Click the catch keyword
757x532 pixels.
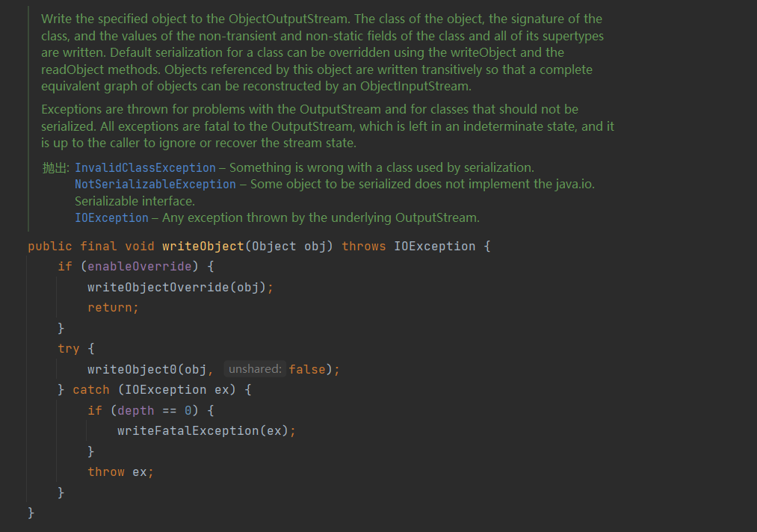[91, 389]
